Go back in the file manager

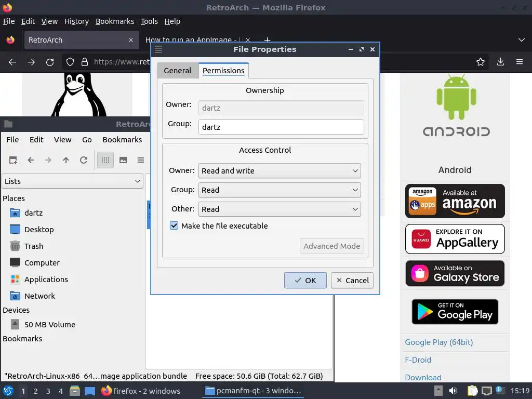31,160
